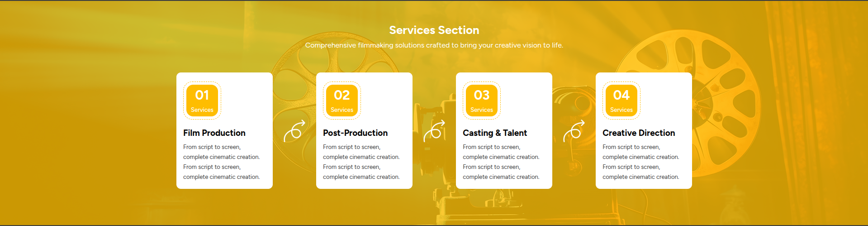
Task: Open the Post-Production title
Action: [x=355, y=133]
